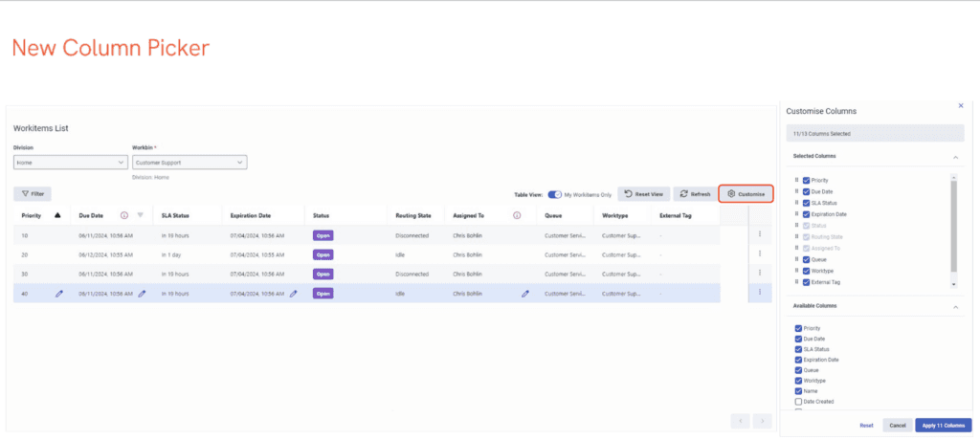Check the Date Created available column
Viewport: 980px width, 440px height.
click(x=798, y=402)
